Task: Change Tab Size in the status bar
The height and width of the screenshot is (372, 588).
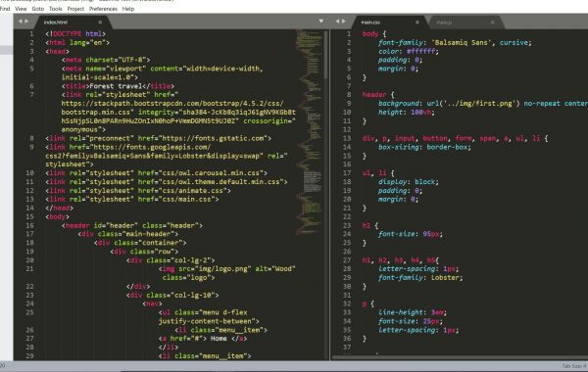Action: pyautogui.click(x=573, y=366)
